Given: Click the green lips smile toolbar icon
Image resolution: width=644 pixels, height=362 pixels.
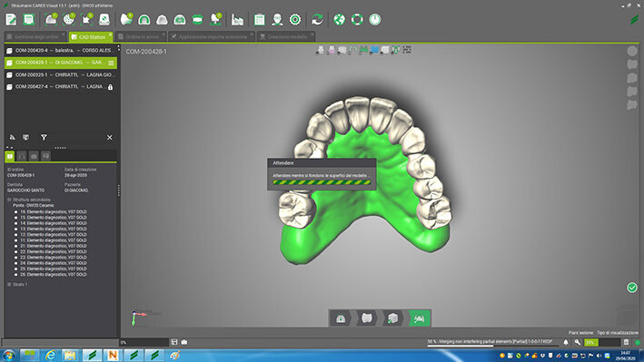Looking at the screenshot, I should click(197, 19).
